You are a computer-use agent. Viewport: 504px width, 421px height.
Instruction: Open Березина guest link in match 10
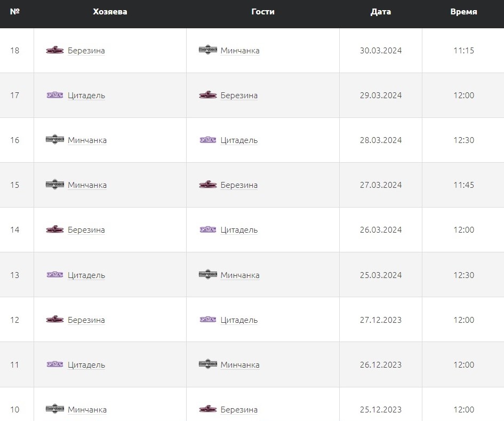[239, 410]
